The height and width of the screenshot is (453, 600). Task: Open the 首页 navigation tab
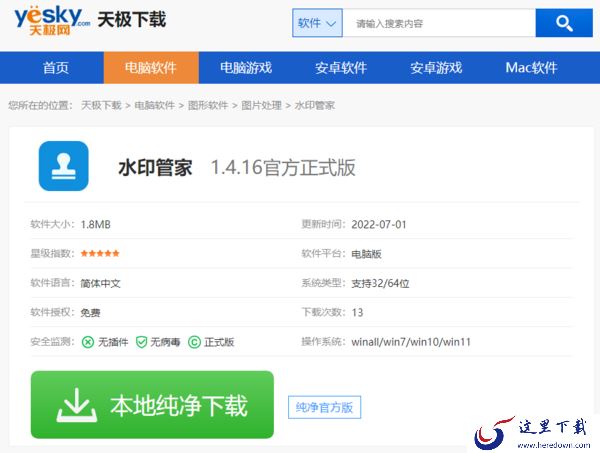point(56,68)
